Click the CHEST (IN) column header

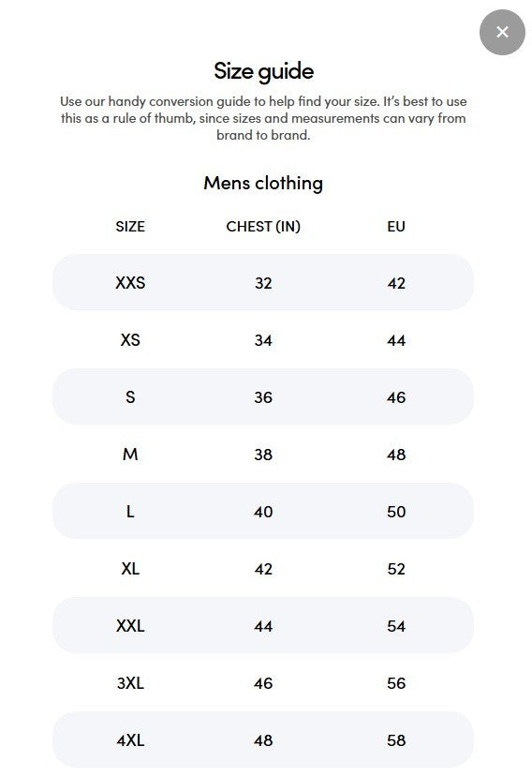263,226
